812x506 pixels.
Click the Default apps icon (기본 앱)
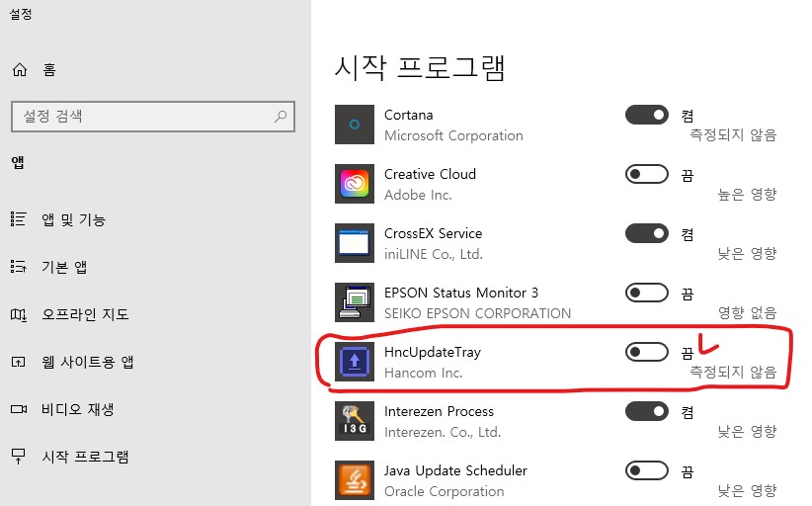coord(19,267)
